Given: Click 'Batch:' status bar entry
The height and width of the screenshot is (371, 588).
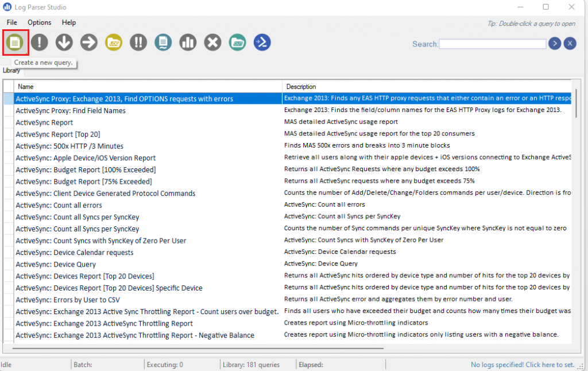Looking at the screenshot, I should point(83,365).
